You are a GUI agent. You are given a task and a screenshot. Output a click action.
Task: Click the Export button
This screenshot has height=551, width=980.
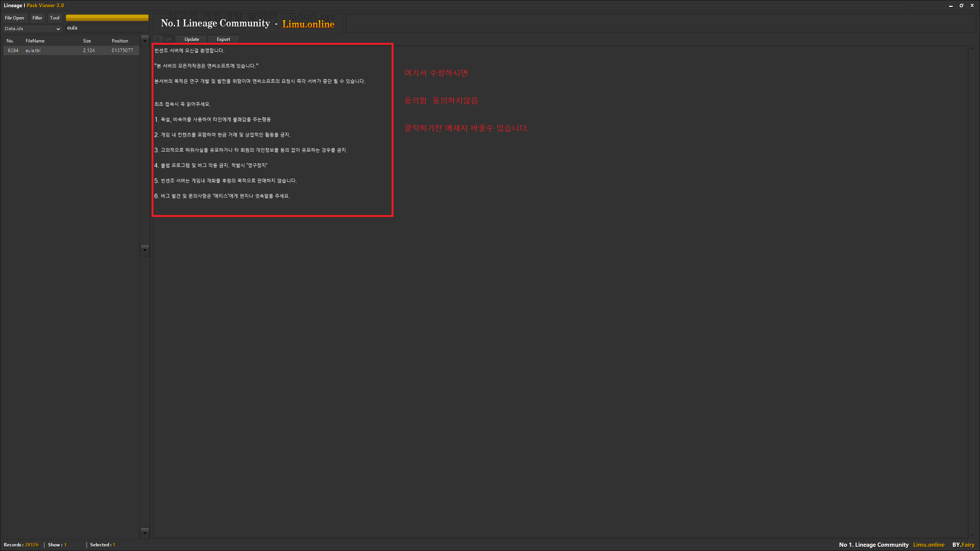click(x=224, y=39)
